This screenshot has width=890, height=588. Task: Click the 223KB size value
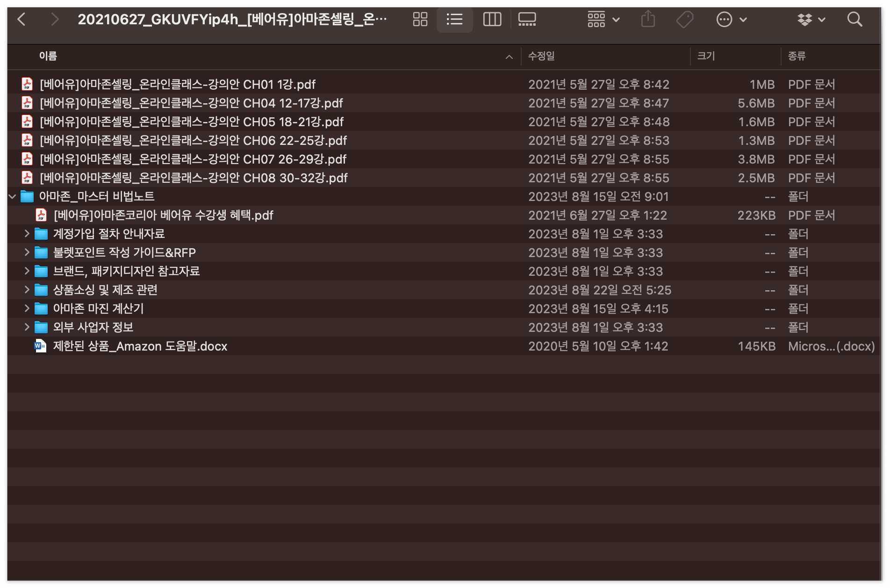(x=756, y=215)
